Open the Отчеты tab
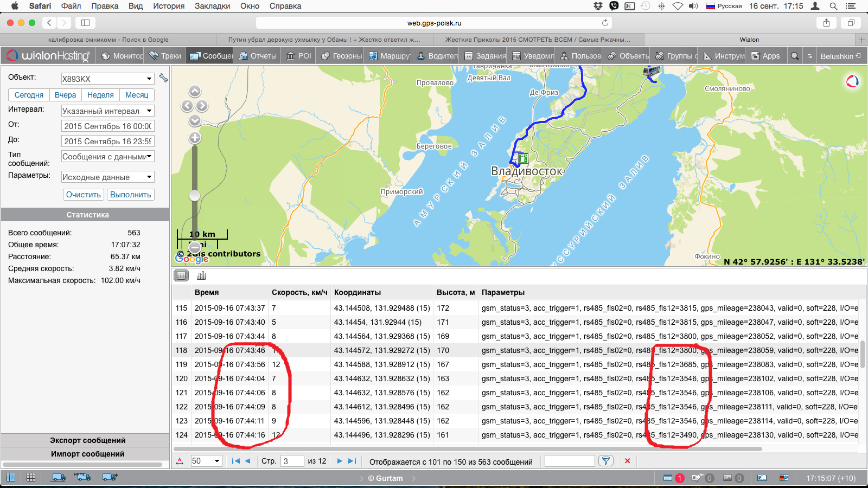This screenshot has height=488, width=868. [258, 56]
